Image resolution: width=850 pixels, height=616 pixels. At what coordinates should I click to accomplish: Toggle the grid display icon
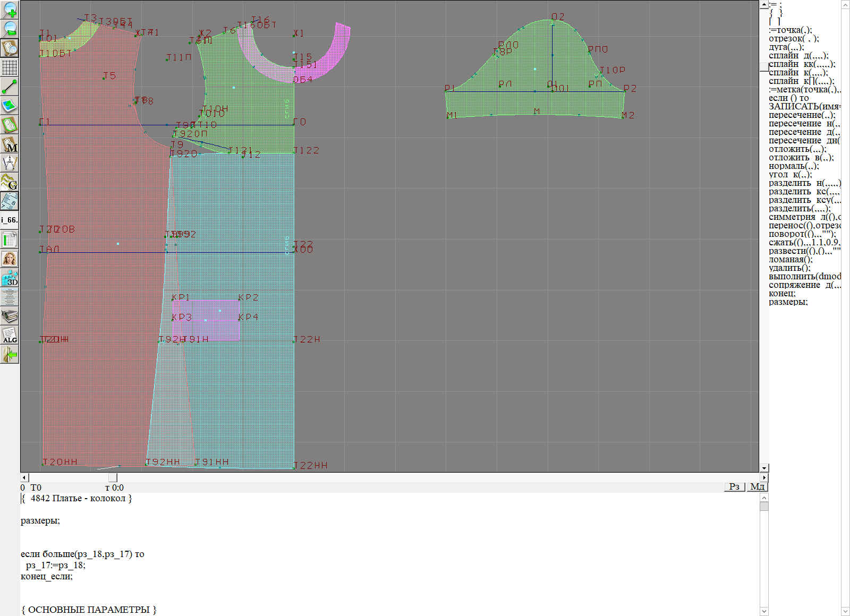tap(10, 67)
